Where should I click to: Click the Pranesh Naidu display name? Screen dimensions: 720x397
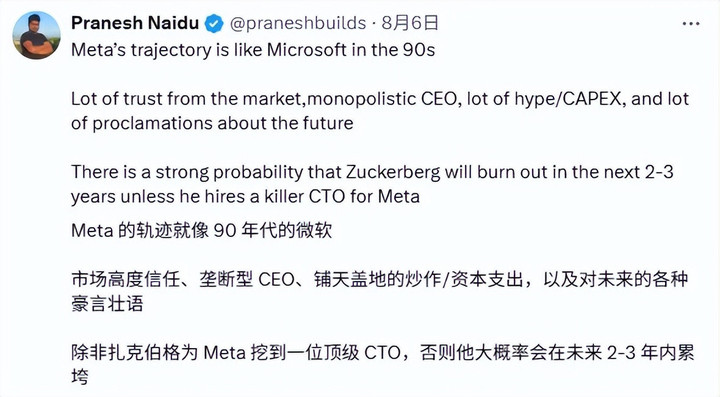[x=135, y=23]
